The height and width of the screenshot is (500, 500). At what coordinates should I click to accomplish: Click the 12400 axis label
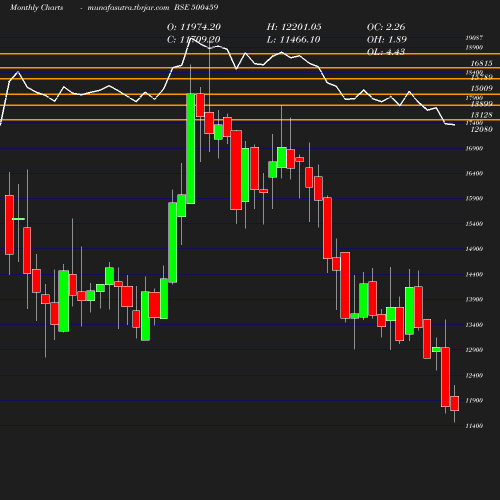coord(474,375)
